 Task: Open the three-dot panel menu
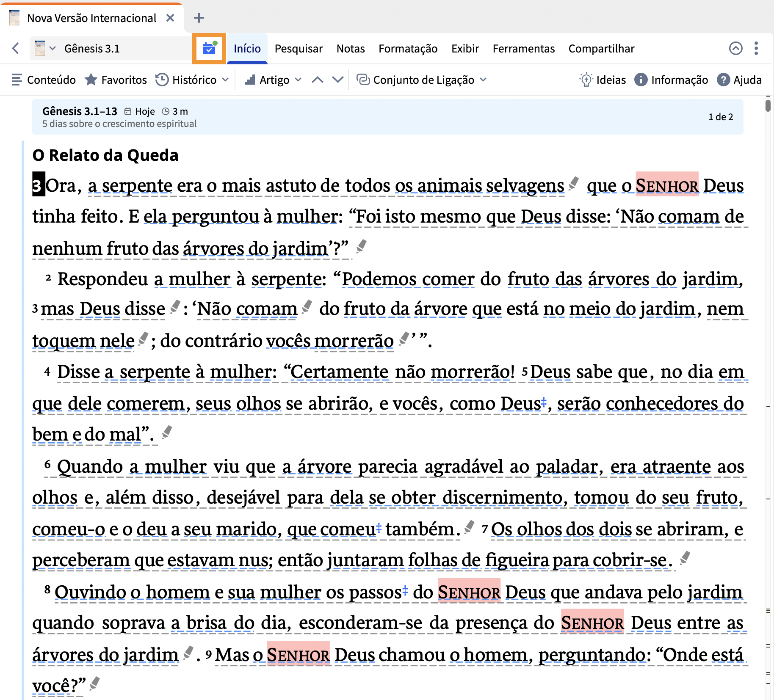pyautogui.click(x=756, y=49)
